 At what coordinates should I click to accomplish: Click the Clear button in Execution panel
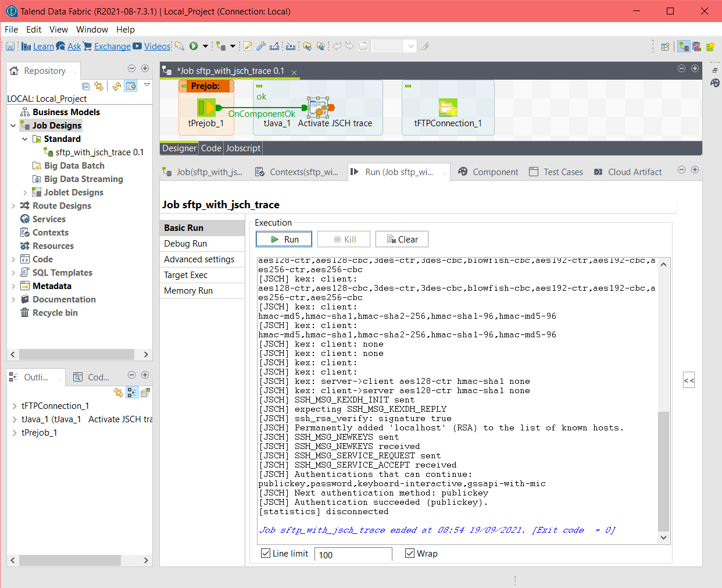tap(402, 238)
